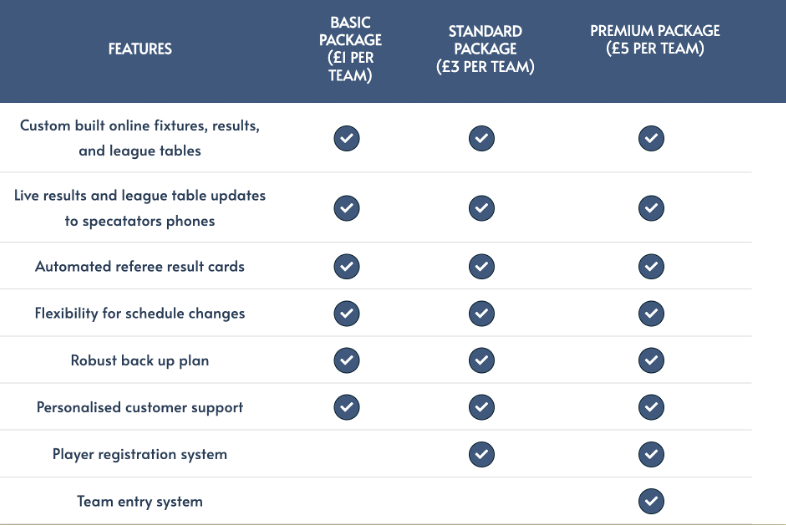Click Standard checkmark for live results updates

point(482,208)
